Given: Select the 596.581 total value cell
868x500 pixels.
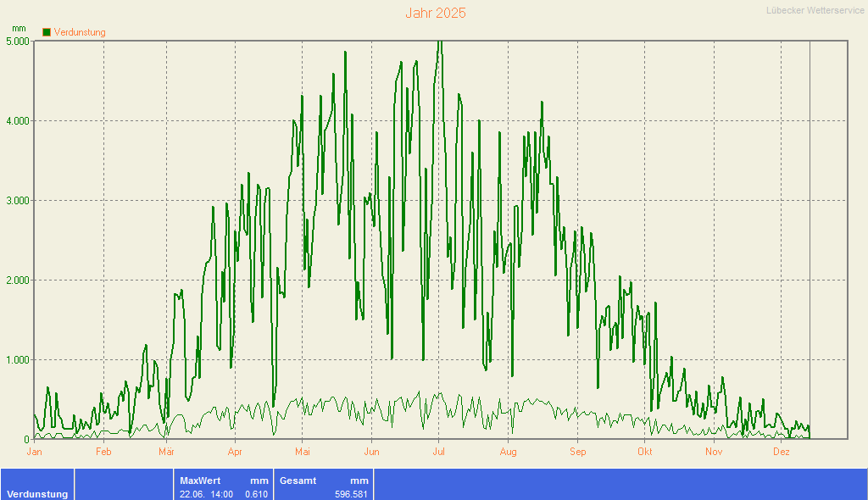Looking at the screenshot, I should [x=351, y=494].
